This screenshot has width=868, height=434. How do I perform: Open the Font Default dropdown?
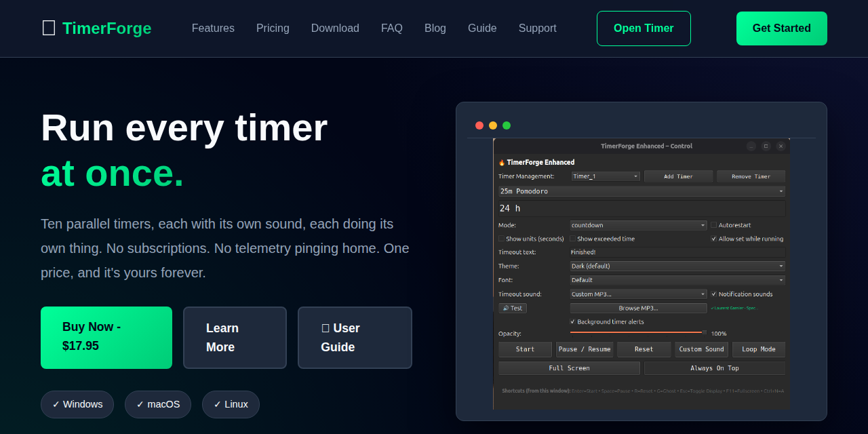pyautogui.click(x=677, y=280)
